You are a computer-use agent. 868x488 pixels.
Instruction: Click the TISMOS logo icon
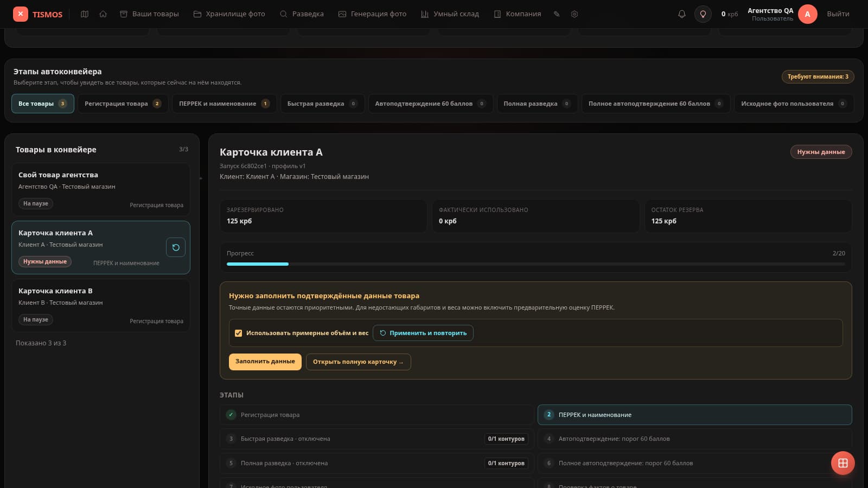(20, 14)
